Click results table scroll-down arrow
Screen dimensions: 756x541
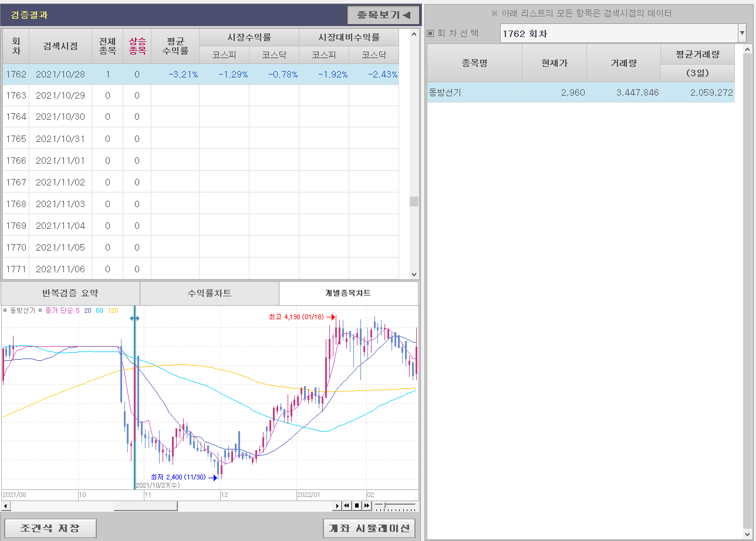(414, 273)
